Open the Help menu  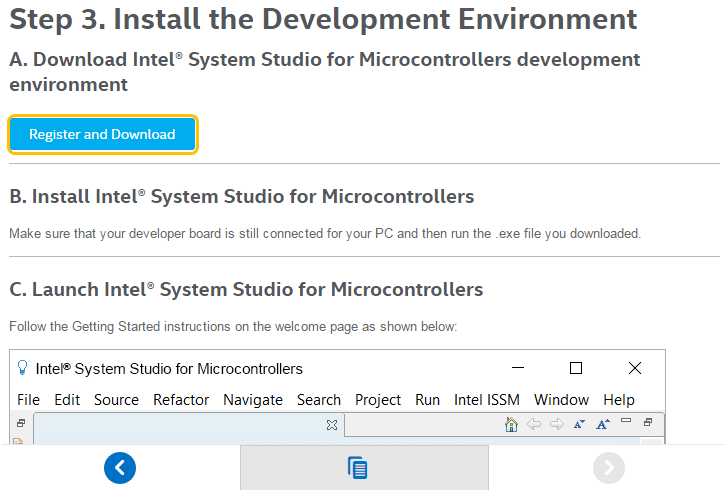[619, 400]
